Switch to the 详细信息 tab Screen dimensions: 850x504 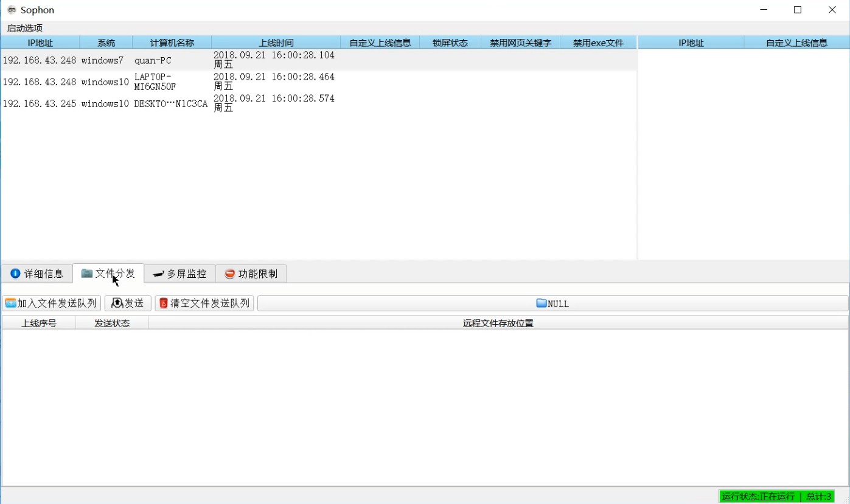[37, 274]
